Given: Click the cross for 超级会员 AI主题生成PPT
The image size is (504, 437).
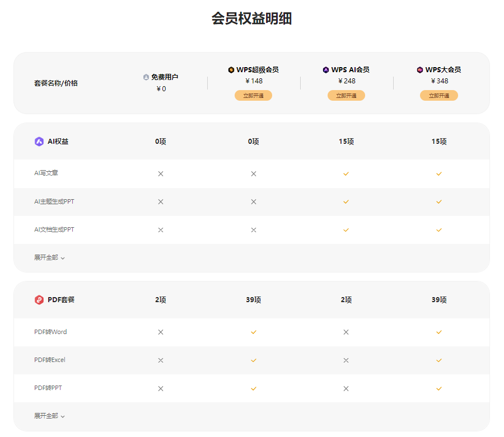Looking at the screenshot, I should tap(254, 201).
